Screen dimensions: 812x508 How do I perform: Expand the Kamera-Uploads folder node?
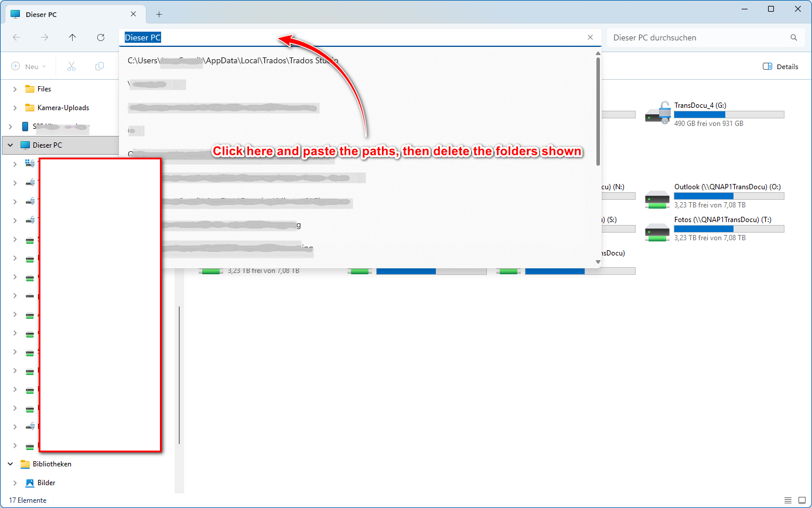15,108
